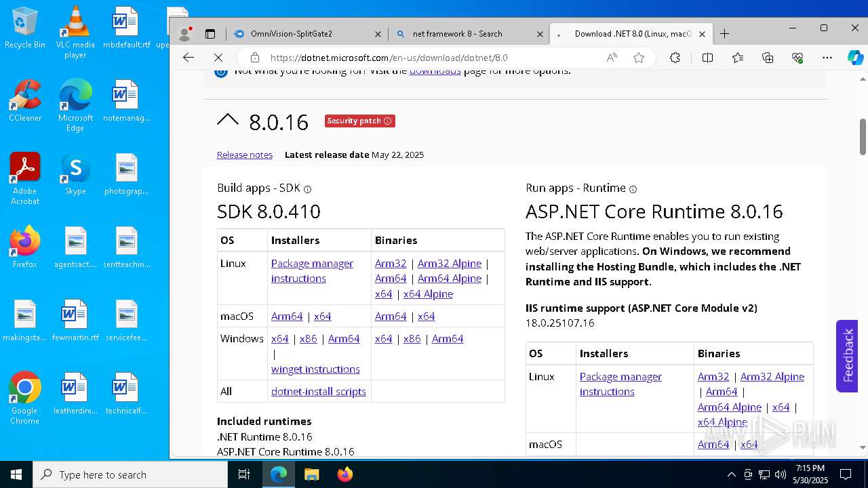Launch VLC media player shortcut
Screen dimensions: 868x488
coord(75,33)
